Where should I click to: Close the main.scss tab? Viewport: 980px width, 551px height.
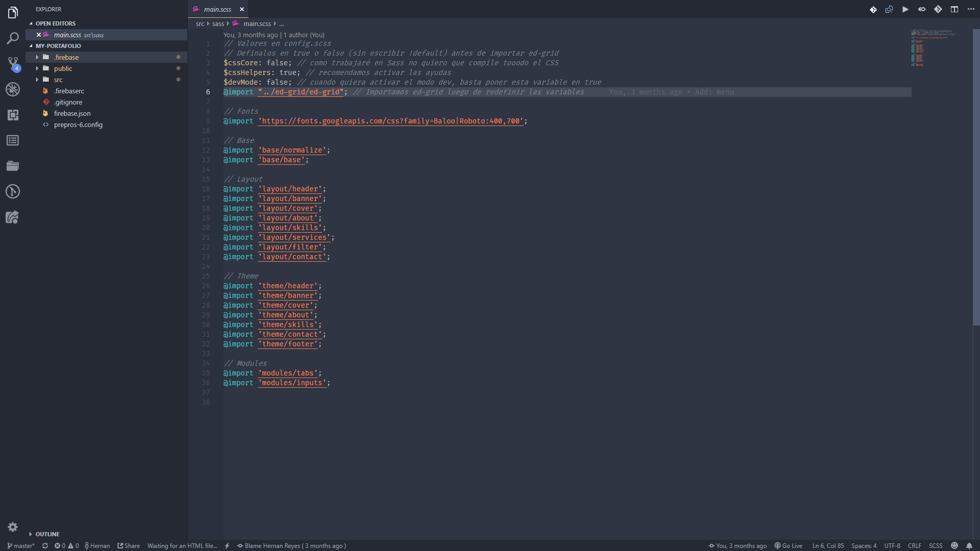(242, 9)
